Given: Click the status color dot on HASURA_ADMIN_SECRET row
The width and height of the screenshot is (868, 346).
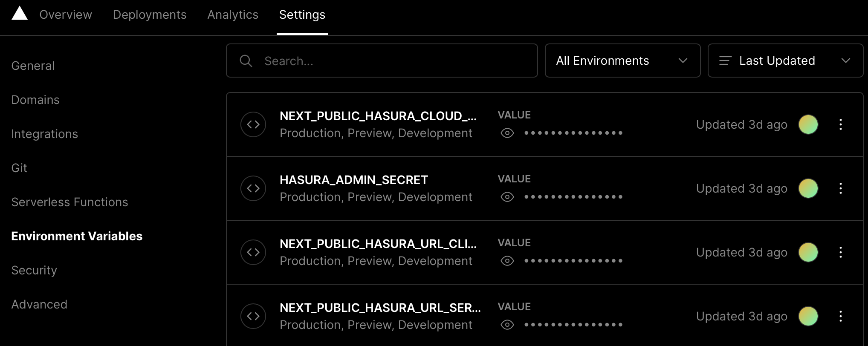Looking at the screenshot, I should pyautogui.click(x=808, y=188).
